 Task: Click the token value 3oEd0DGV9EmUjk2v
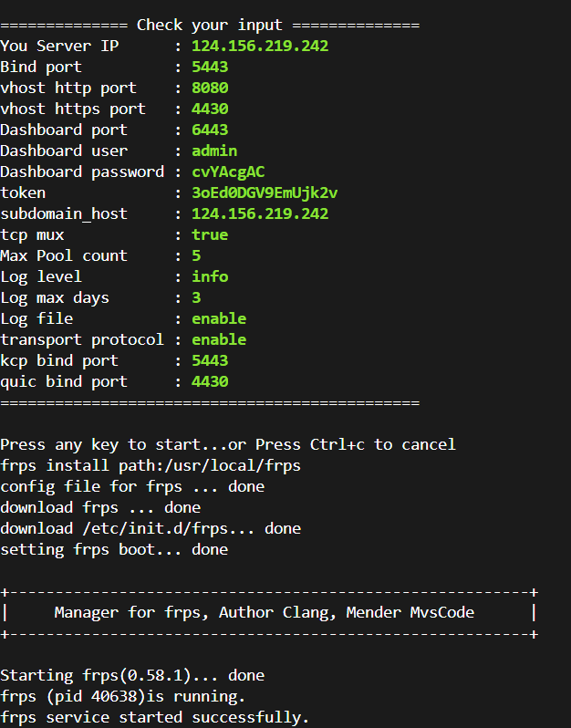[265, 192]
